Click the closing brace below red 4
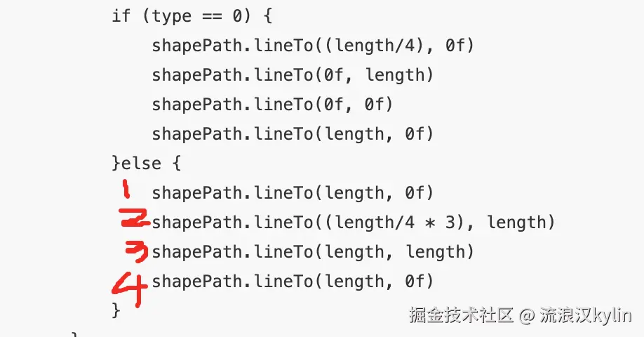644x337 pixels. coord(116,310)
